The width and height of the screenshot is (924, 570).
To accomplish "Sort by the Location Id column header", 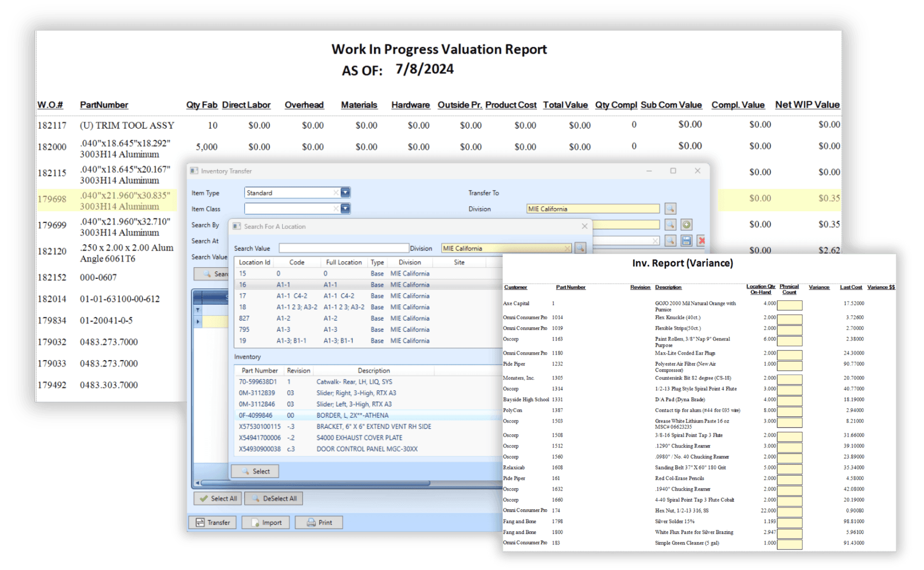I will pos(255,262).
